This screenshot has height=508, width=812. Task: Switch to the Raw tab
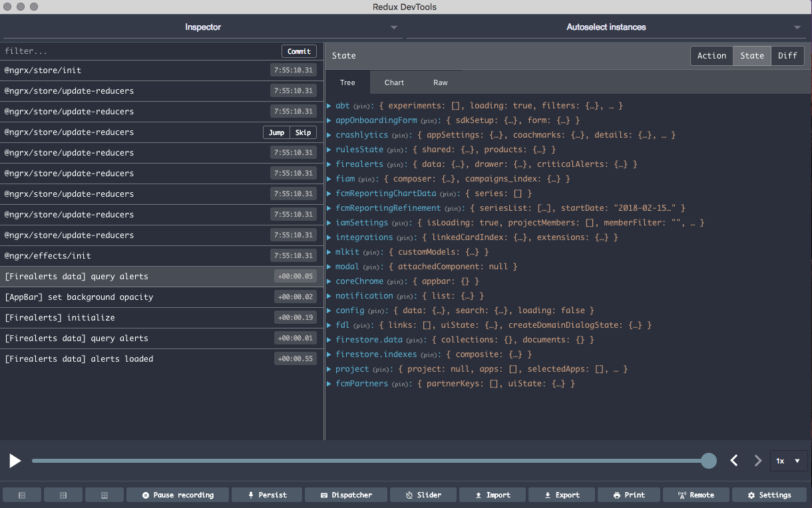[x=441, y=82]
